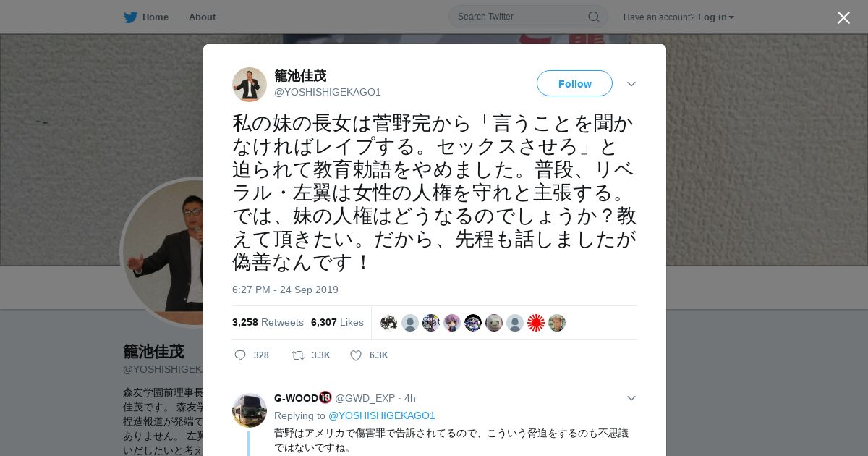View the 3,258 Retweets list

click(268, 322)
